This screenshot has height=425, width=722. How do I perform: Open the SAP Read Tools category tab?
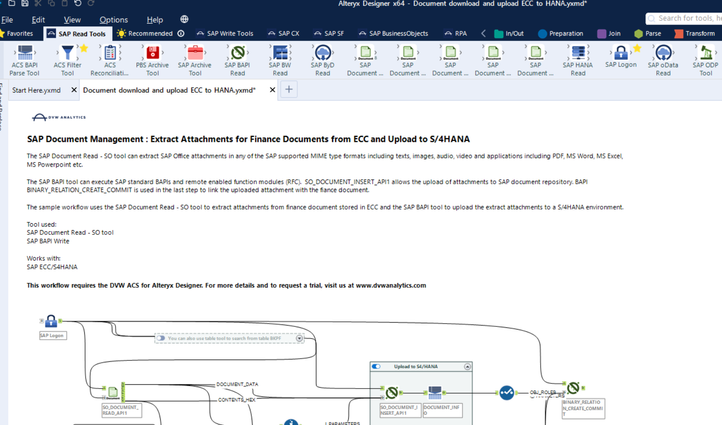click(x=77, y=34)
